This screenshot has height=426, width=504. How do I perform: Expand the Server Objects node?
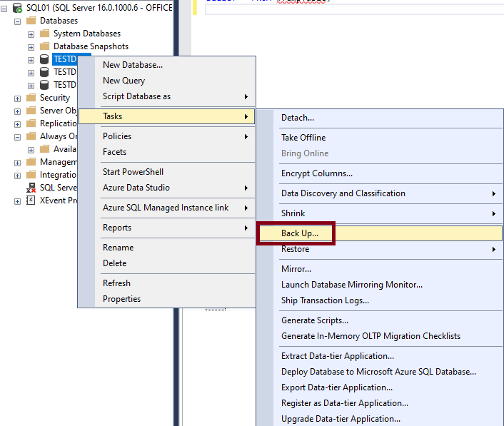click(x=17, y=112)
